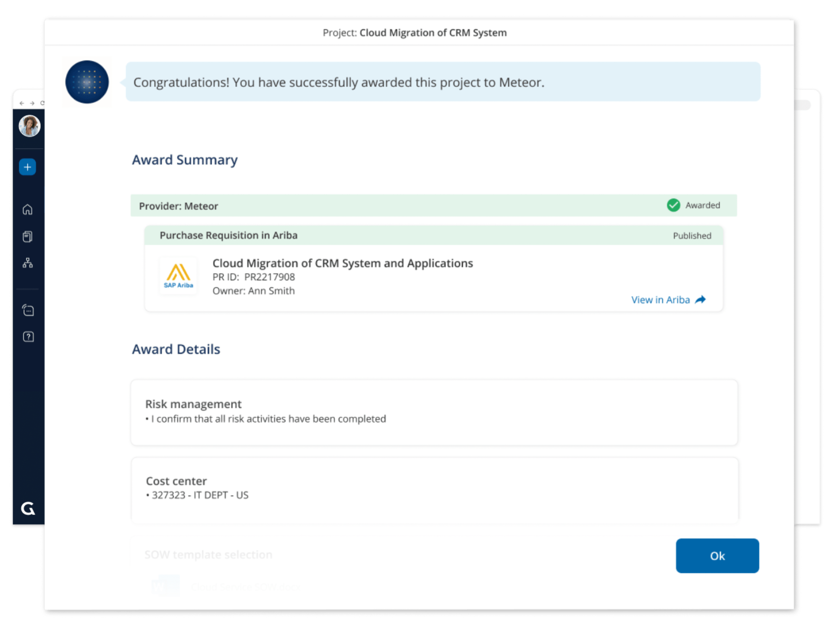Click the Ok button
Screen dimensions: 840x630
pyautogui.click(x=717, y=556)
